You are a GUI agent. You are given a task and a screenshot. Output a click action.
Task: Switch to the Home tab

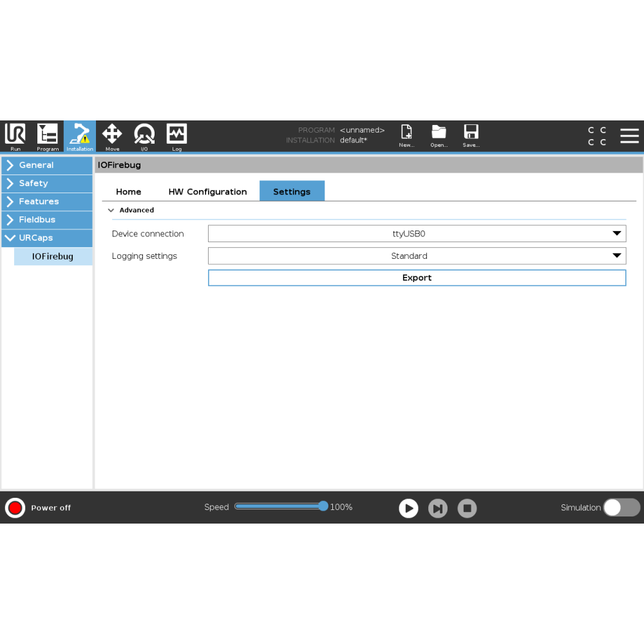(x=128, y=192)
